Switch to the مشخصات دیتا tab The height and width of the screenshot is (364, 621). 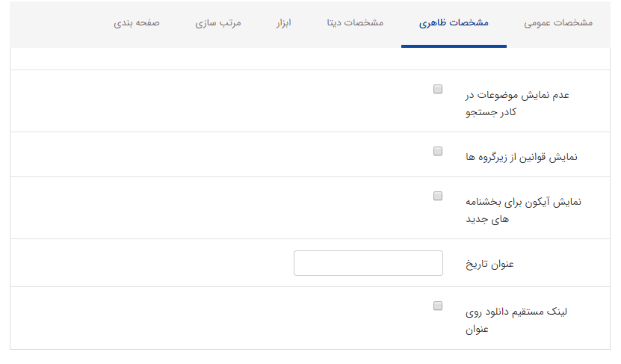pyautogui.click(x=355, y=23)
